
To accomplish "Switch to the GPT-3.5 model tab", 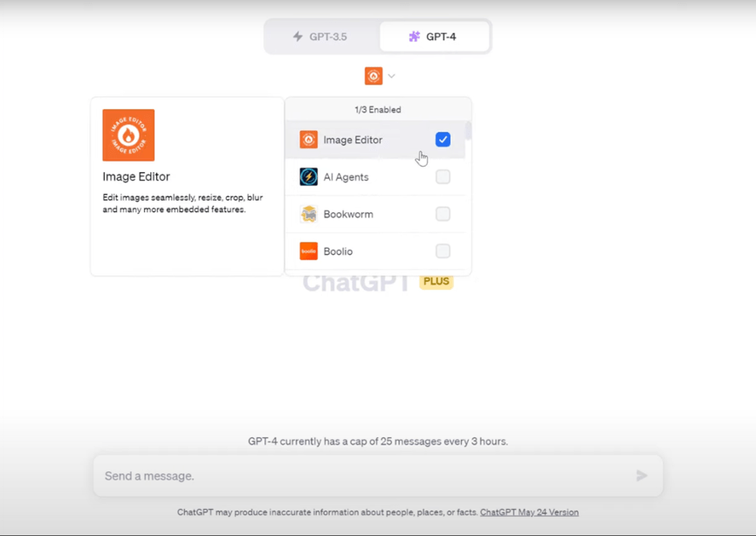I will point(322,37).
